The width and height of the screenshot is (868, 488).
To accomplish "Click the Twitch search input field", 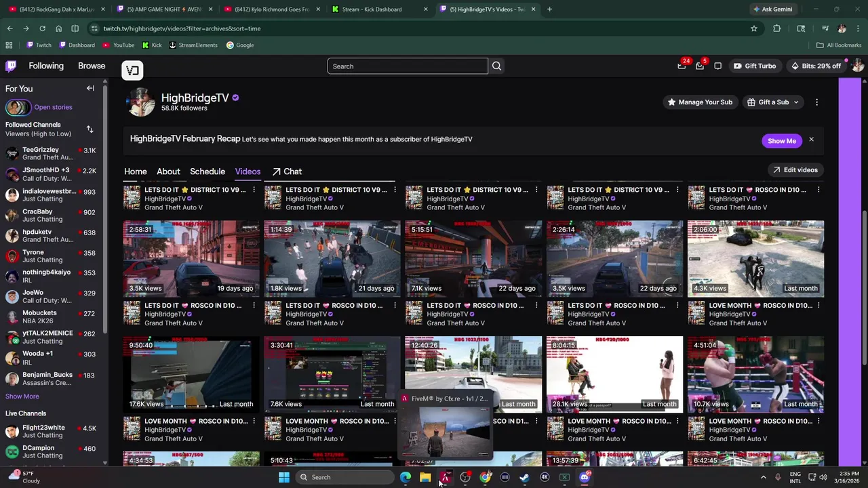I will click(x=408, y=66).
